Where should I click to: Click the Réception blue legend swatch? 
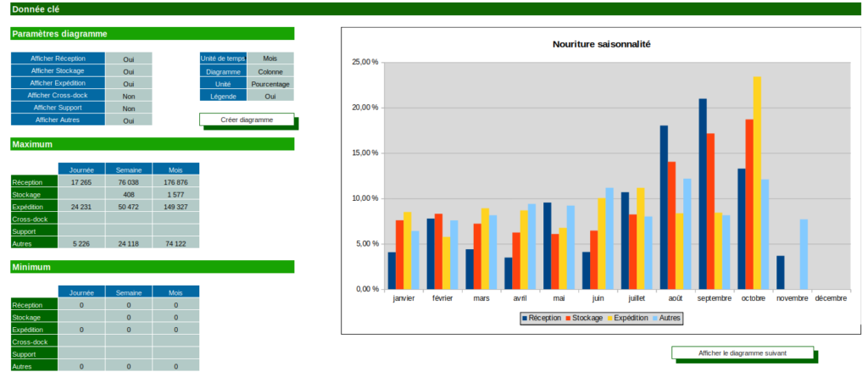coord(524,318)
